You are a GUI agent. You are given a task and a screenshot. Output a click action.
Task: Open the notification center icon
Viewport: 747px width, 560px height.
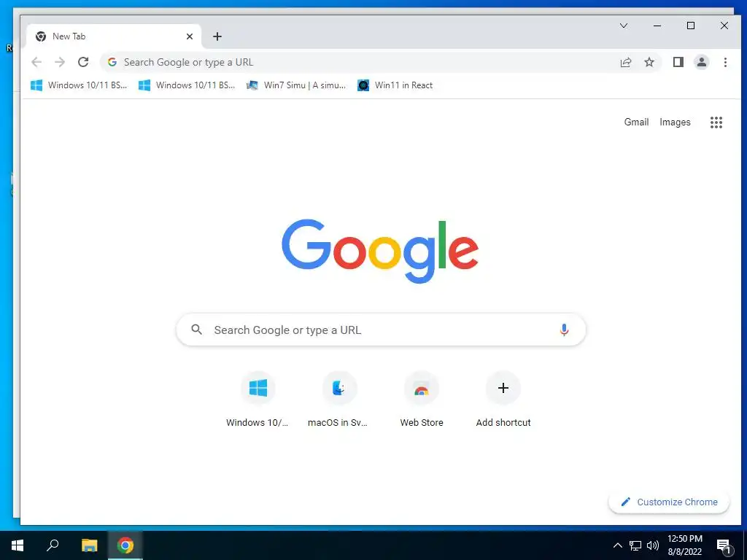[724, 547]
